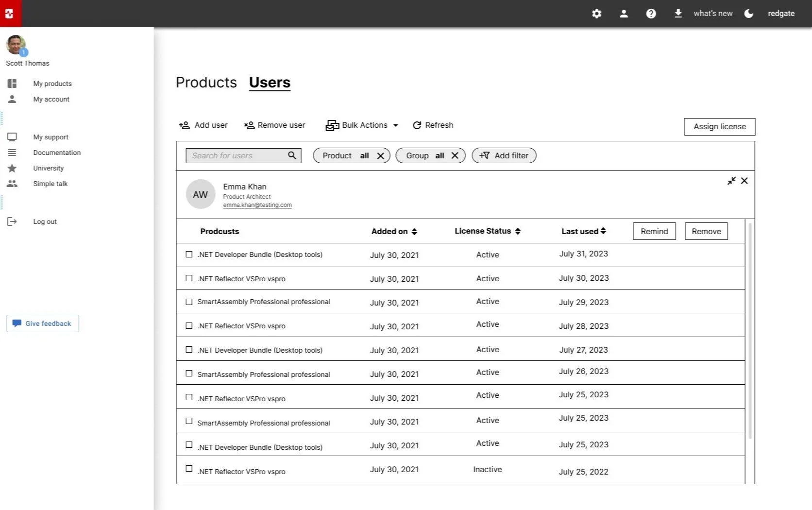Open the user profile icon in top bar
This screenshot has height=510, width=812.
point(624,14)
